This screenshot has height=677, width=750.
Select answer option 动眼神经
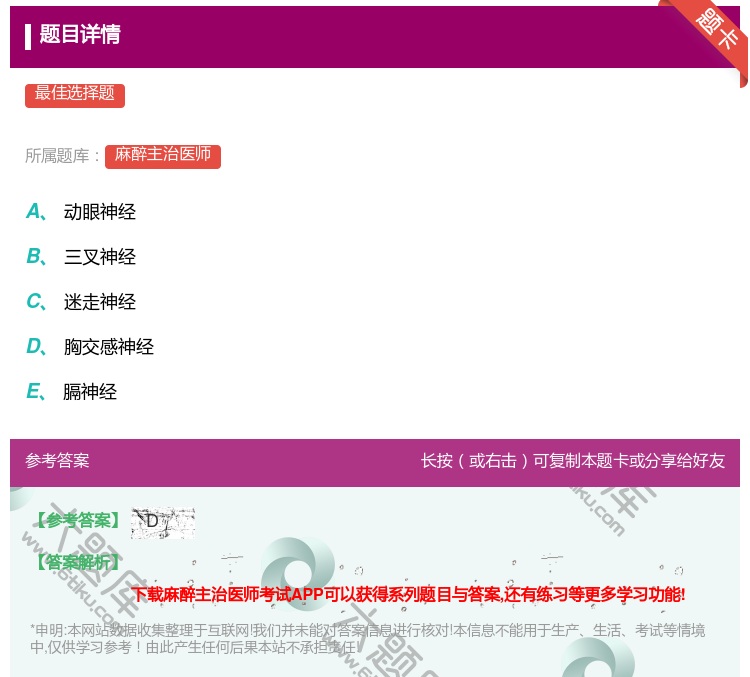pos(99,212)
